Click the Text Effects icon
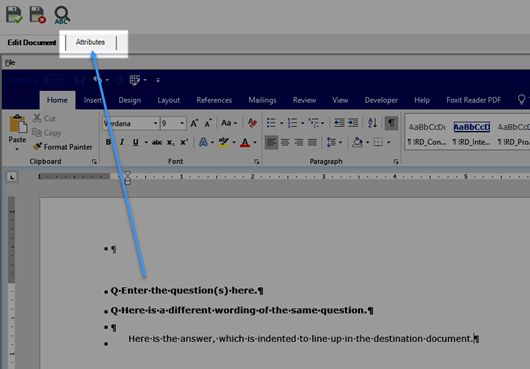 (x=203, y=142)
